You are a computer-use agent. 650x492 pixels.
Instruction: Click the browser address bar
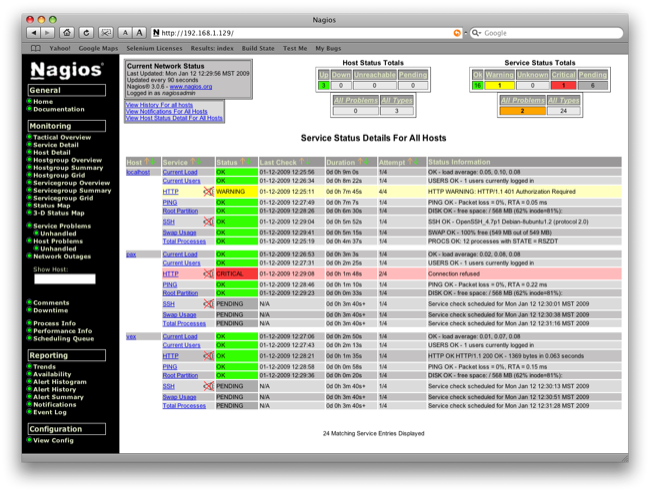(x=306, y=33)
